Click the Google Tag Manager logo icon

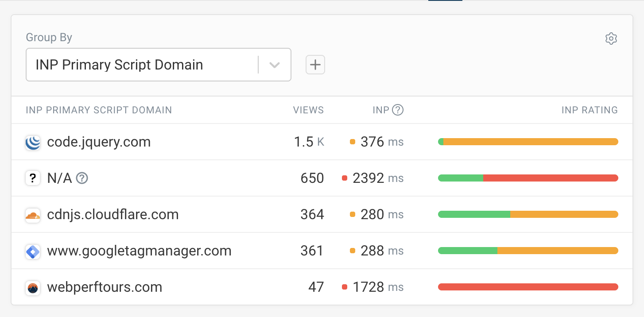click(33, 251)
